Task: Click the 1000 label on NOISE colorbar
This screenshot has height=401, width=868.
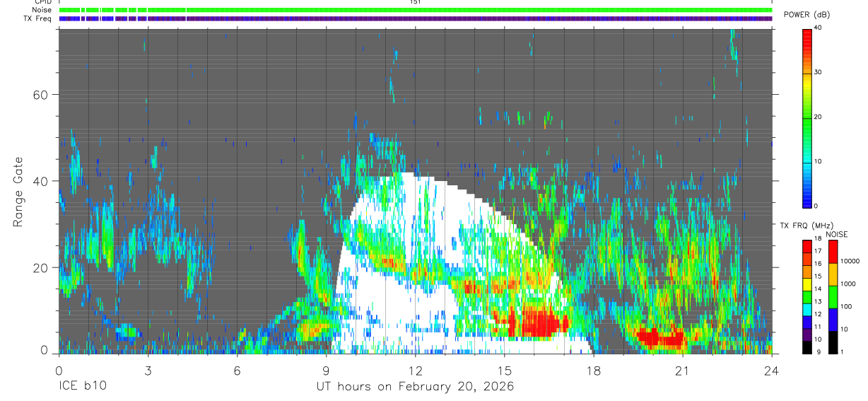Action: [x=849, y=284]
